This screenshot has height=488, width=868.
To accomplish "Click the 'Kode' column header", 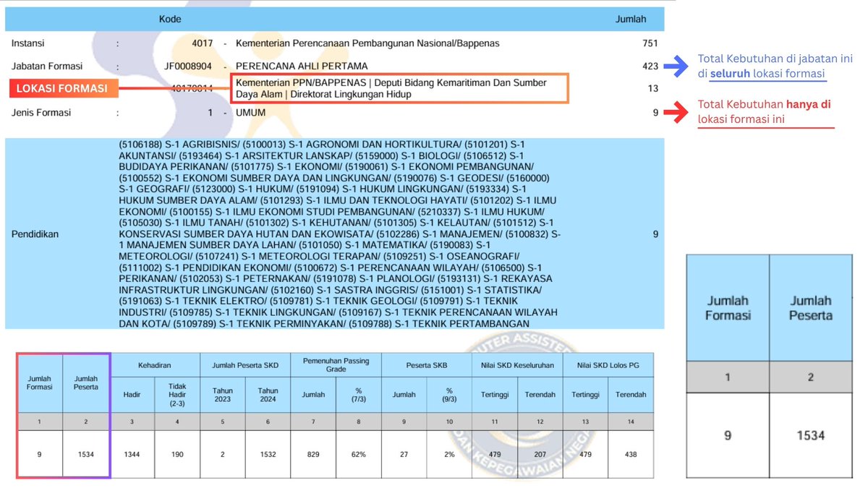I will (170, 20).
